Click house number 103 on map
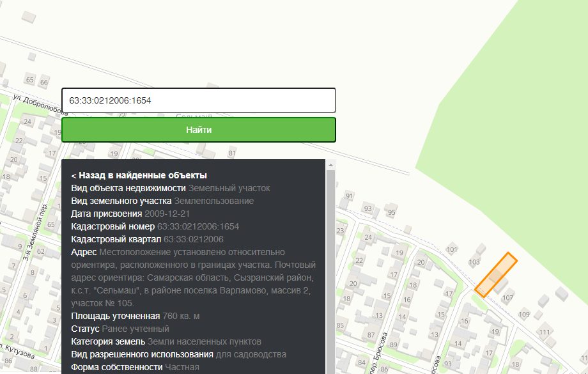The image size is (588, 374). click(x=474, y=262)
